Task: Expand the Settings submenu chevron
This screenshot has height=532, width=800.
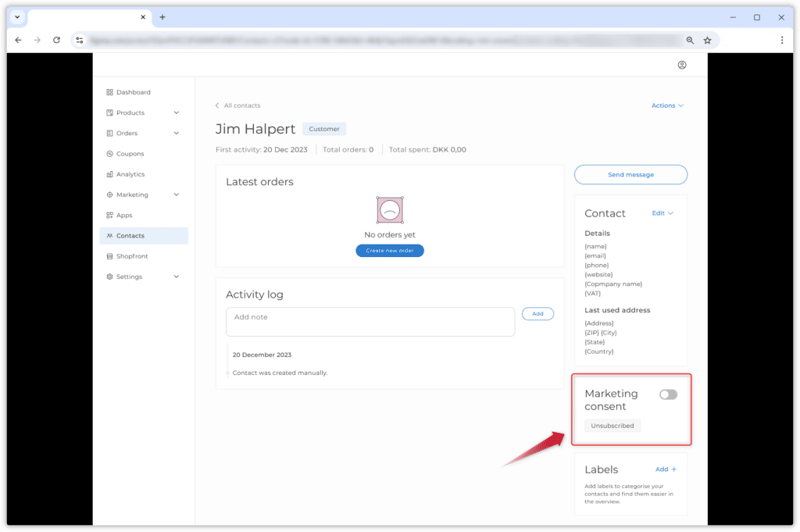Action: tap(177, 277)
